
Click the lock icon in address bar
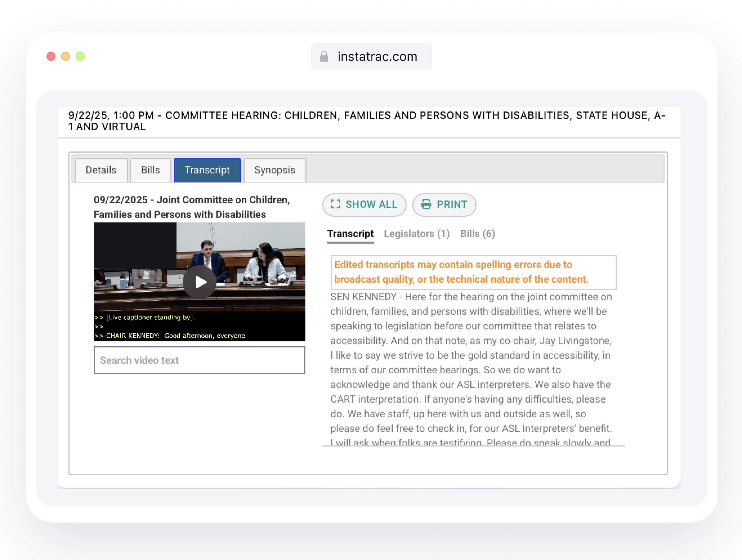pos(324,56)
